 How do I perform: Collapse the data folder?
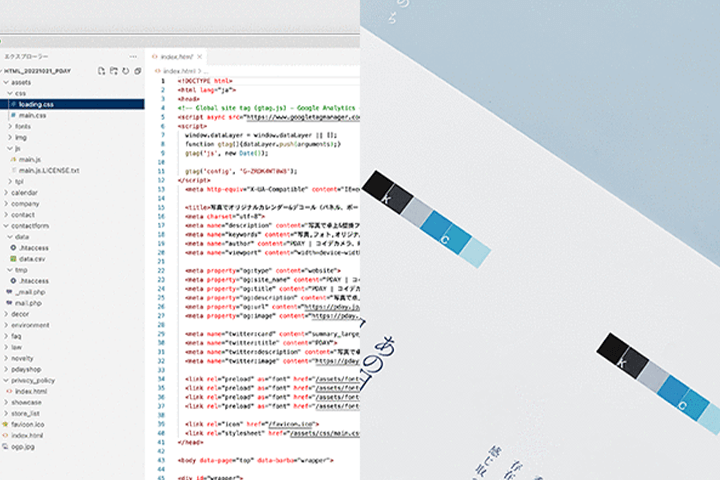click(x=10, y=237)
